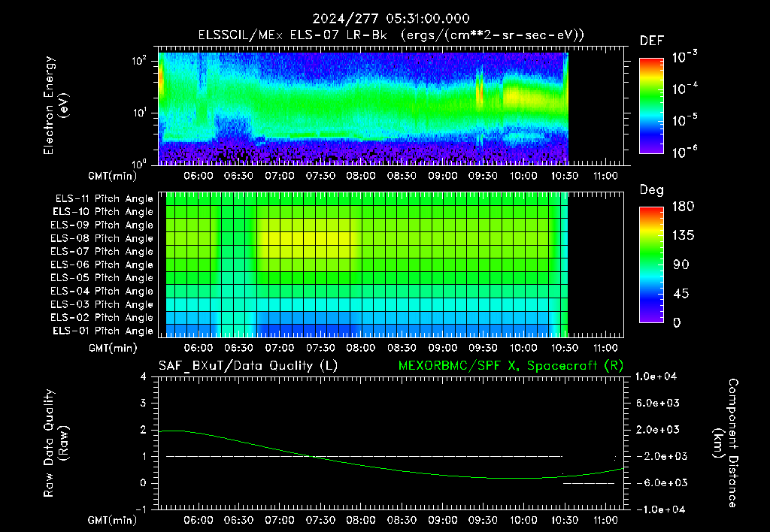Click the Raw Data Quality (Raw) axis label

pyautogui.click(x=56, y=443)
